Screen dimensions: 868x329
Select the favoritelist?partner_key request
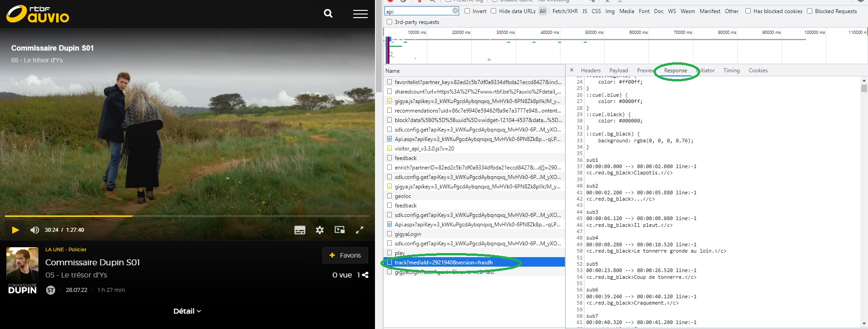tap(474, 82)
